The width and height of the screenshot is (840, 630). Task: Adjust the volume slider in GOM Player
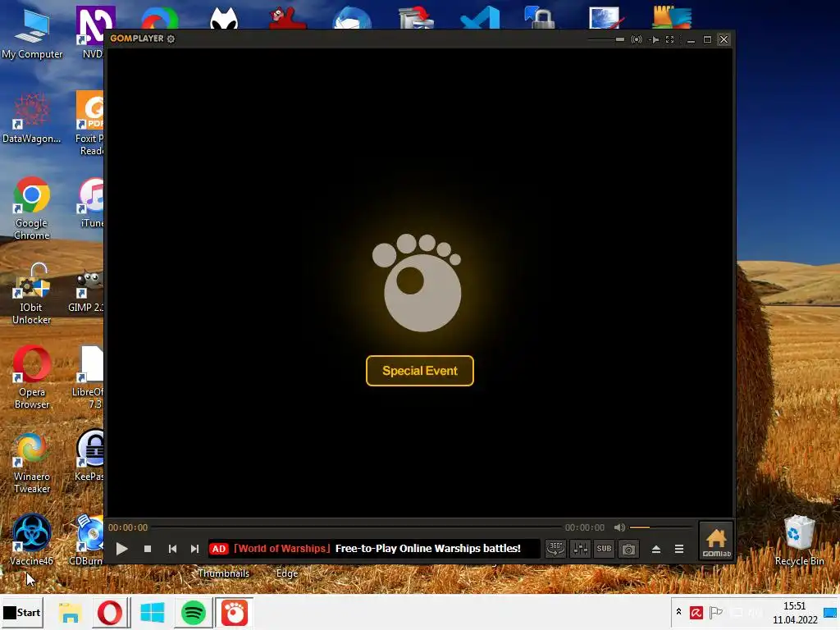coord(661,527)
